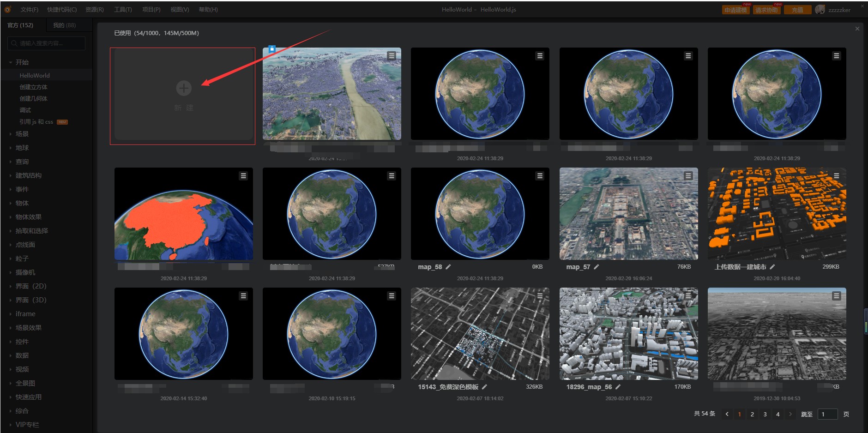Click the pencil edit icon beside map_58
The width and height of the screenshot is (868, 433).
[448, 267]
